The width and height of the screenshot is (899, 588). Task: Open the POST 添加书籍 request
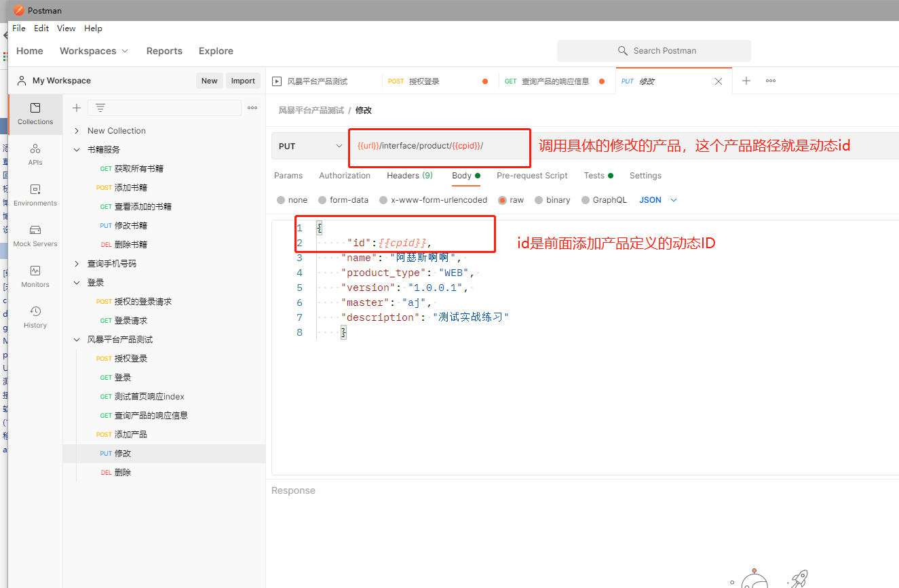click(164, 188)
